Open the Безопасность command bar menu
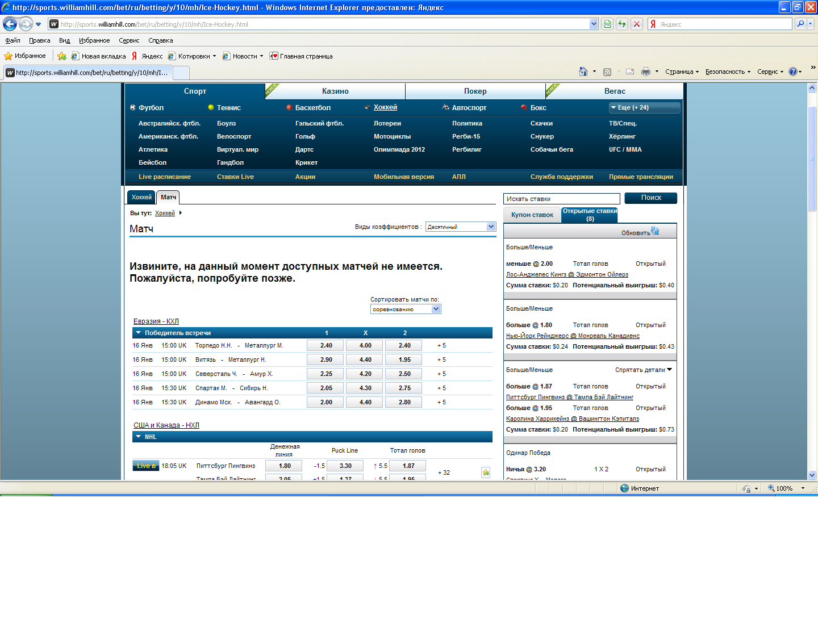 [728, 72]
